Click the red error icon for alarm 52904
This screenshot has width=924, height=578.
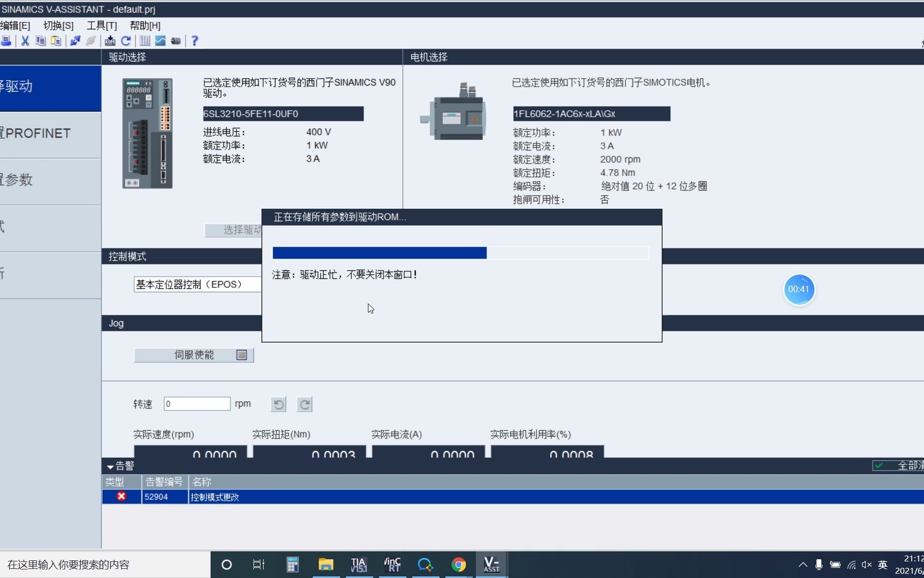pos(121,497)
